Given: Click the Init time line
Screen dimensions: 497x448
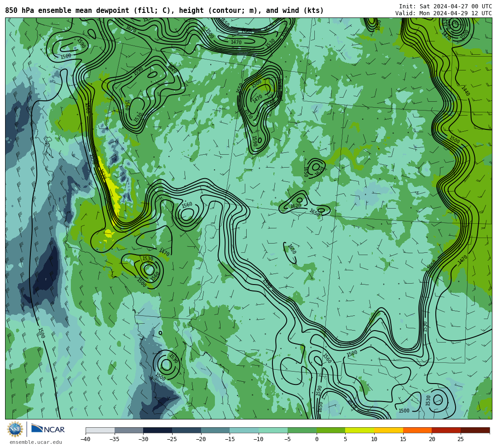Looking at the screenshot, I should (x=445, y=6).
